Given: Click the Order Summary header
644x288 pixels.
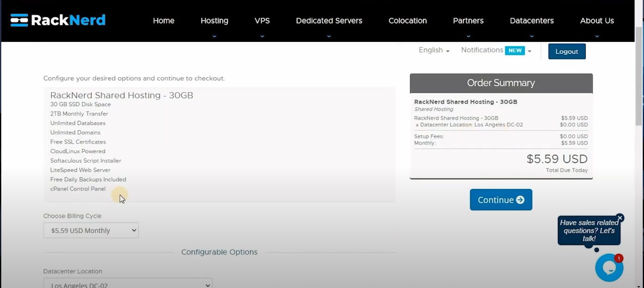Looking at the screenshot, I should [x=501, y=83].
